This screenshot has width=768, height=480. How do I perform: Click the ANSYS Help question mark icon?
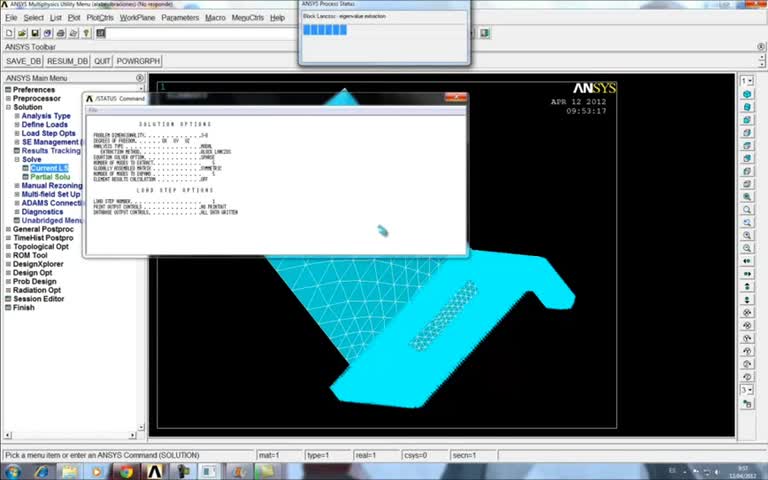pyautogui.click(x=86, y=33)
